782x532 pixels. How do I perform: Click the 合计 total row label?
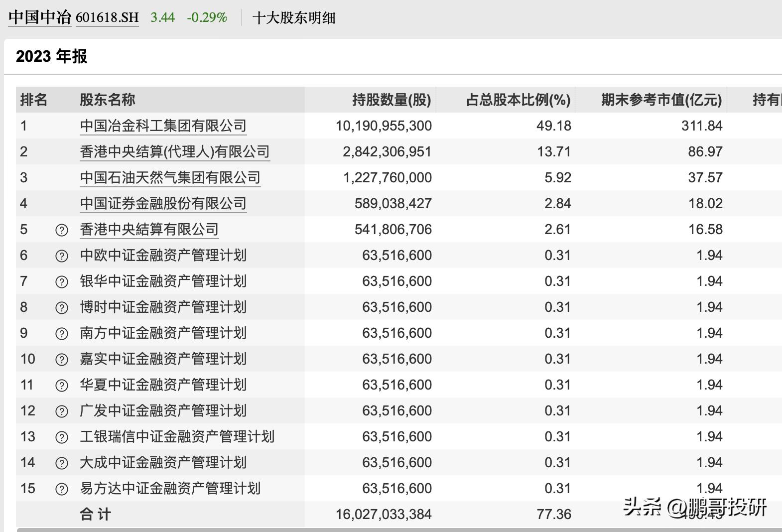click(x=96, y=515)
